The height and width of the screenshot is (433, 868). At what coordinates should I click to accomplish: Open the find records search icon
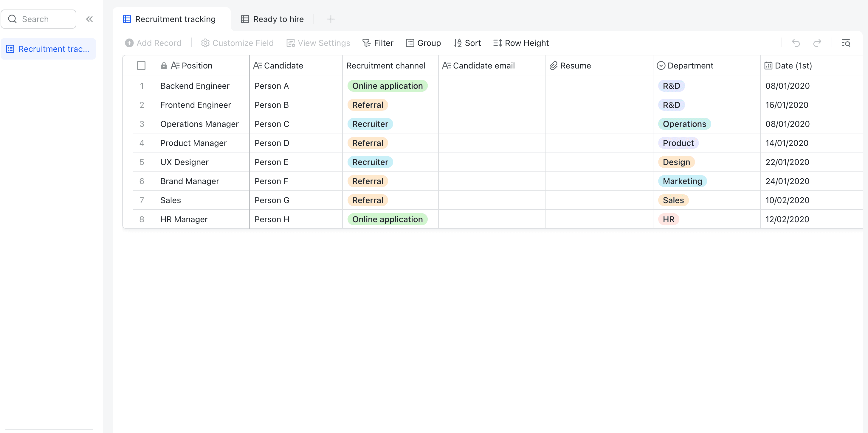pyautogui.click(x=846, y=43)
